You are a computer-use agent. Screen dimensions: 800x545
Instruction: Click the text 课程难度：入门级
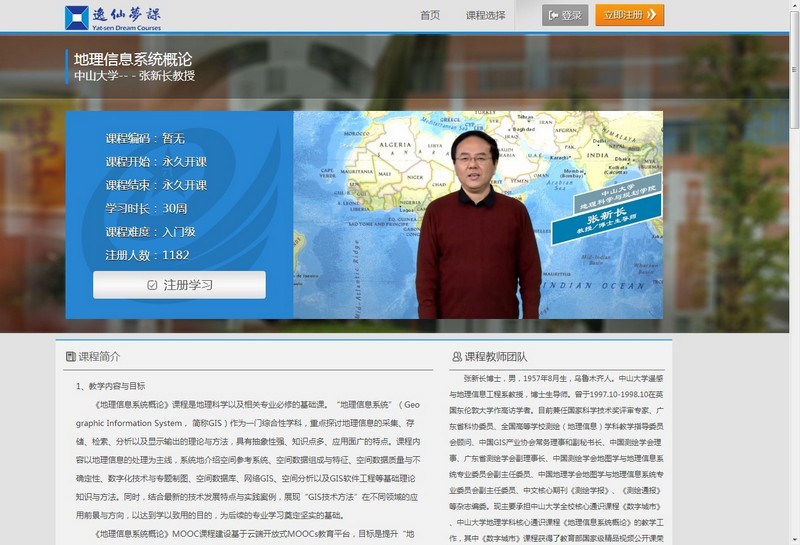coord(150,232)
